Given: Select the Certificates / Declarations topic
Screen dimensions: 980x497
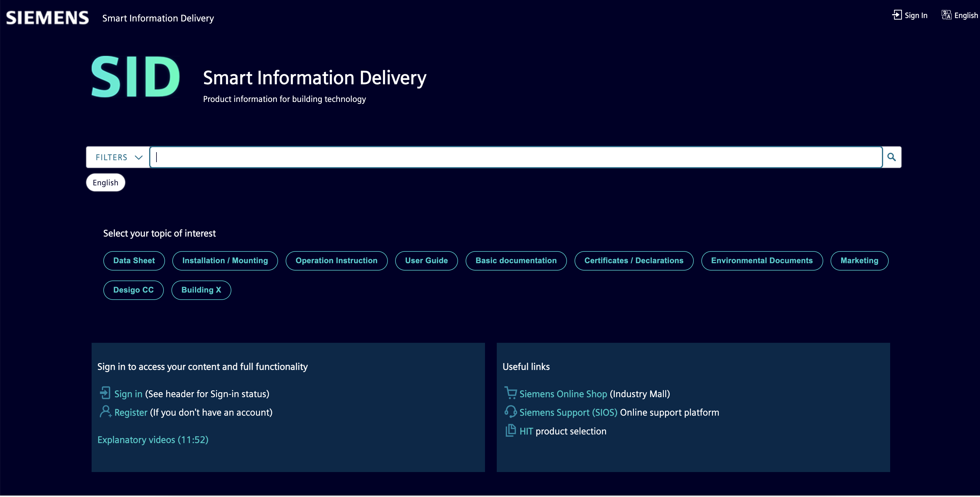Looking at the screenshot, I should (634, 261).
